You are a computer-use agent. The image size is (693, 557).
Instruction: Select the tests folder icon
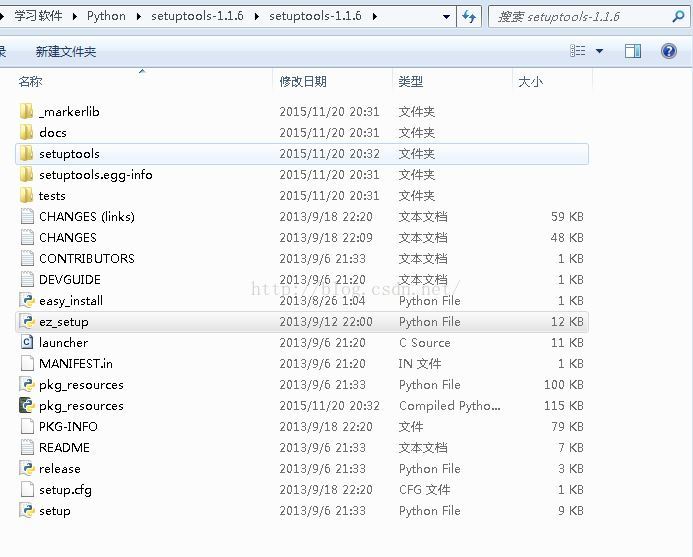(27, 195)
